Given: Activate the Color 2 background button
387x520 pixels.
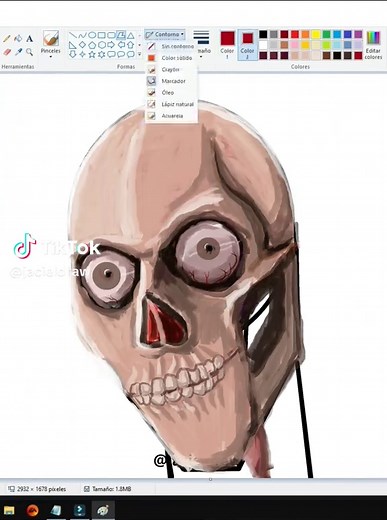Looking at the screenshot, I should click(248, 45).
